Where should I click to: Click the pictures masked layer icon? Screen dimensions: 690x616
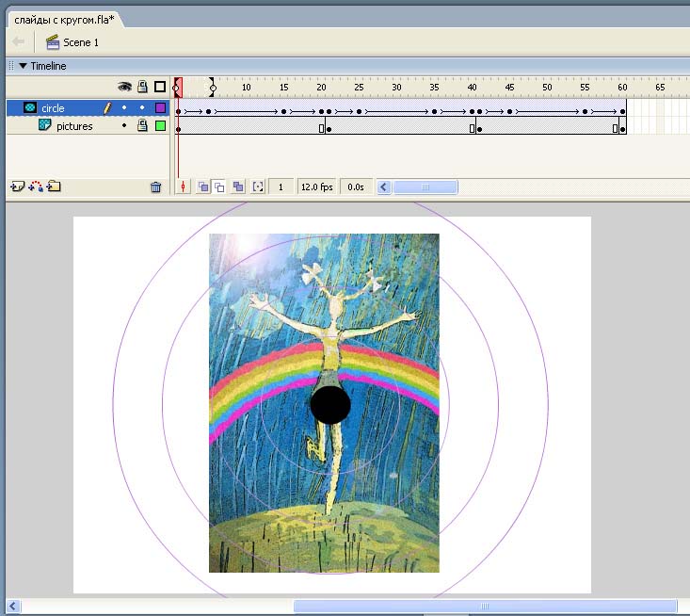coord(45,125)
